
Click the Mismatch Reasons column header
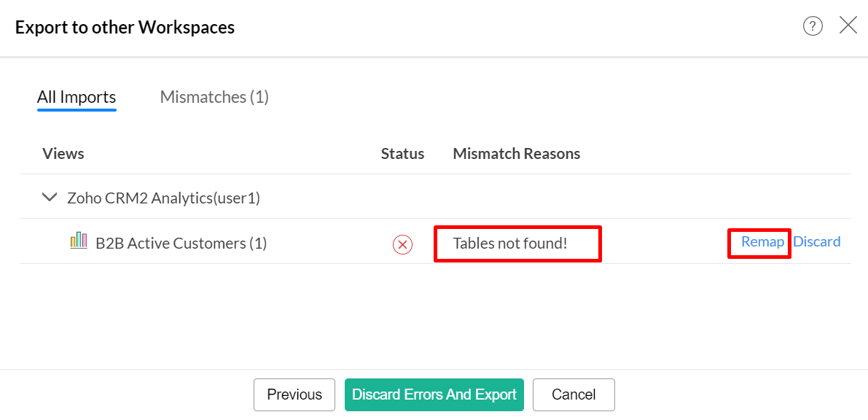(x=516, y=154)
